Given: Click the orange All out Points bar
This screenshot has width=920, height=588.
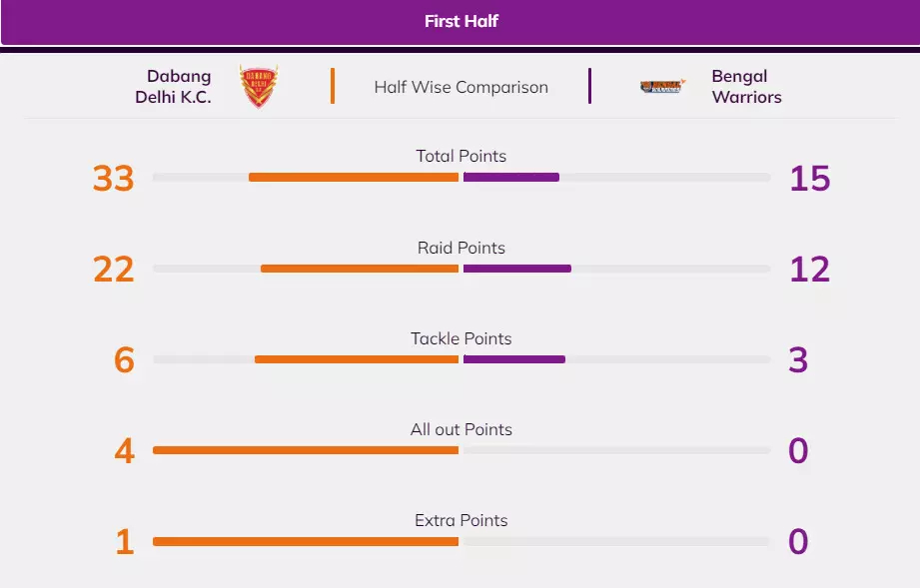Looking at the screenshot, I should [x=306, y=450].
